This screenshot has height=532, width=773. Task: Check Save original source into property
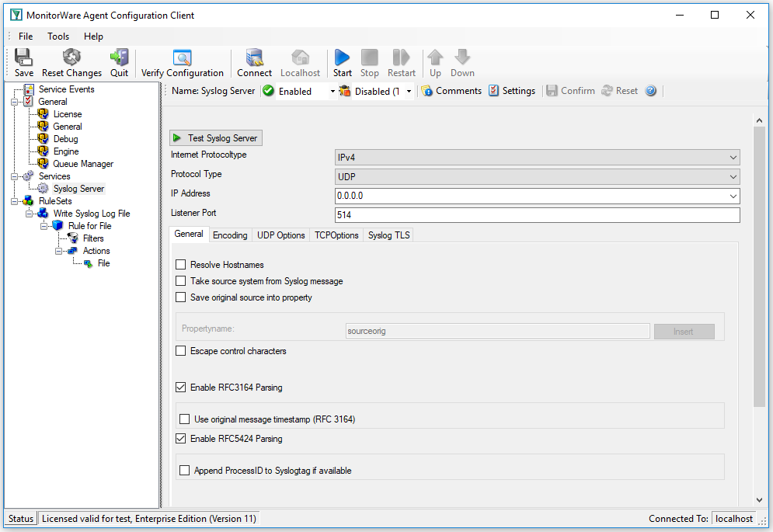pyautogui.click(x=181, y=297)
